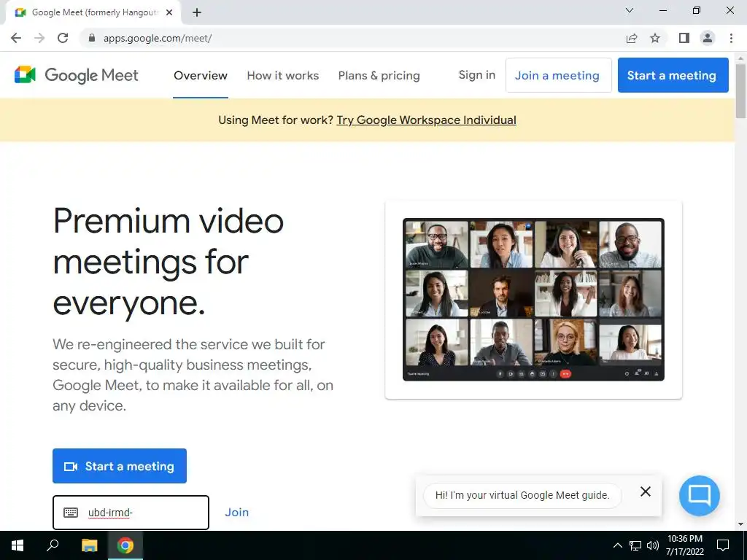Open Windows notification center
Image resolution: width=747 pixels, height=560 pixels.
(723, 545)
